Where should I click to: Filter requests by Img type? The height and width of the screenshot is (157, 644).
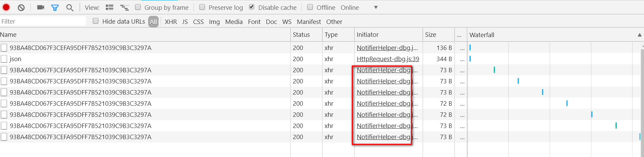(214, 22)
